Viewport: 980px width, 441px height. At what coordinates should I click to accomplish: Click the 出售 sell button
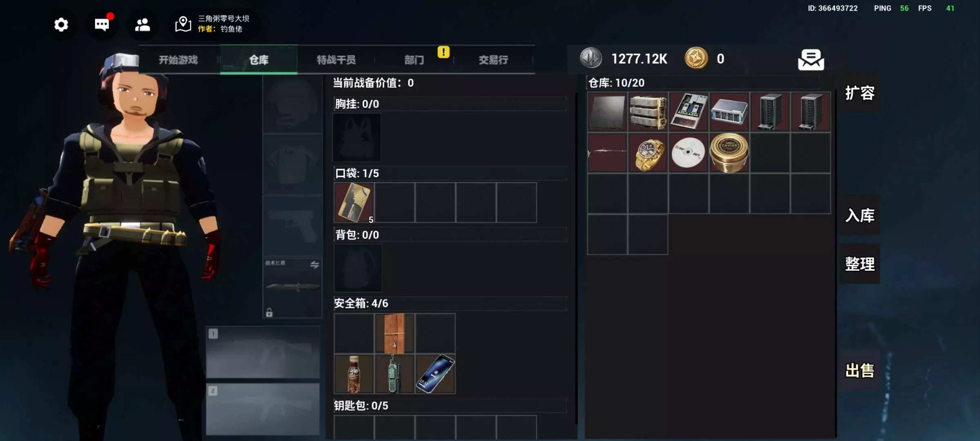pos(860,371)
